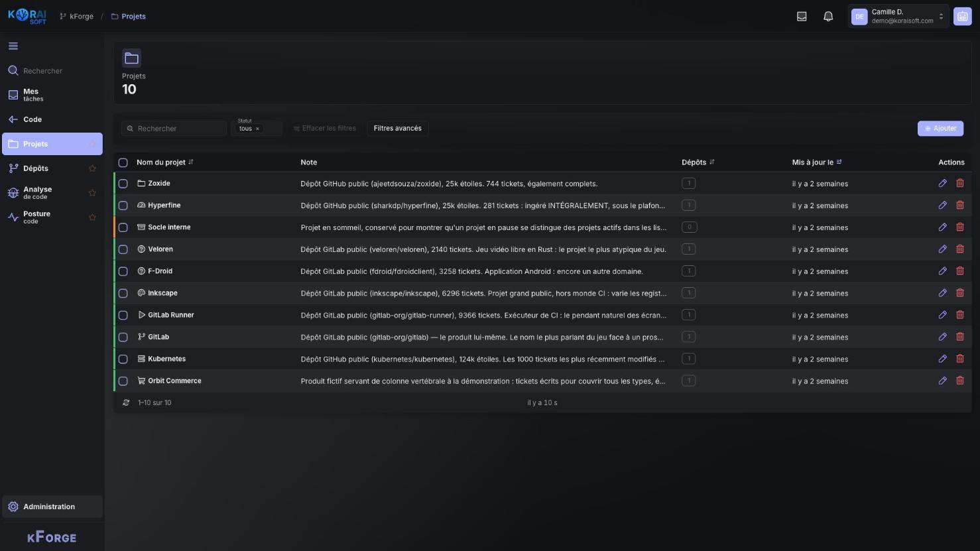Edit the Hyperfine project

coord(942,205)
